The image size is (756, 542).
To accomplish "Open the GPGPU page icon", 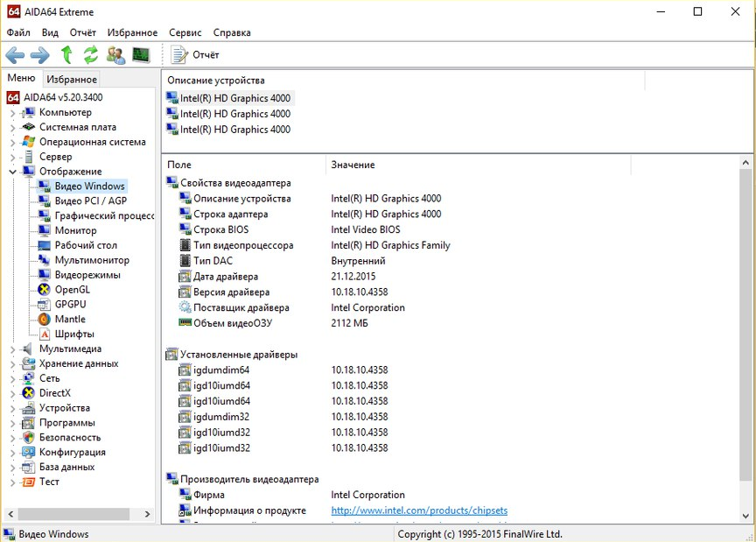I will point(45,305).
